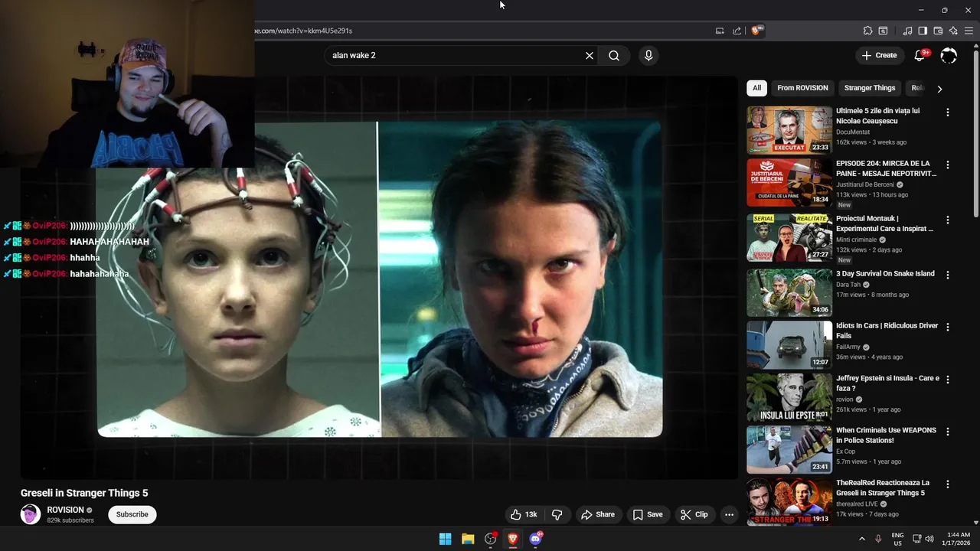Open Jeffrey Epstein si Insula title

[887, 383]
